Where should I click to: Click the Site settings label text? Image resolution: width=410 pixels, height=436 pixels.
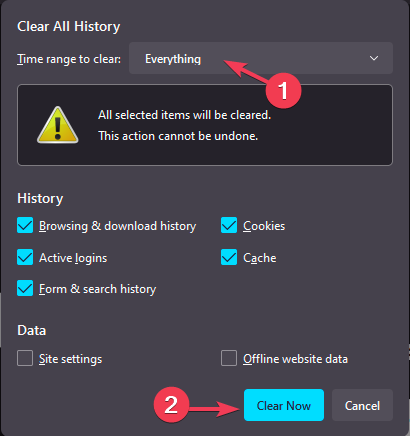(71, 359)
